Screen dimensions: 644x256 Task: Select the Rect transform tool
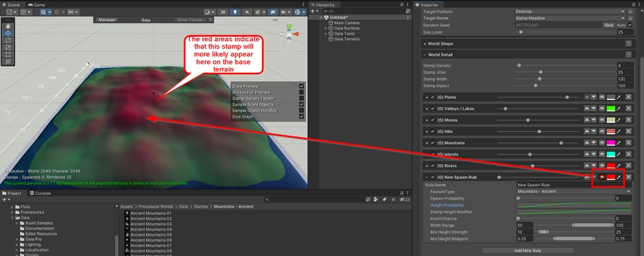click(8, 54)
